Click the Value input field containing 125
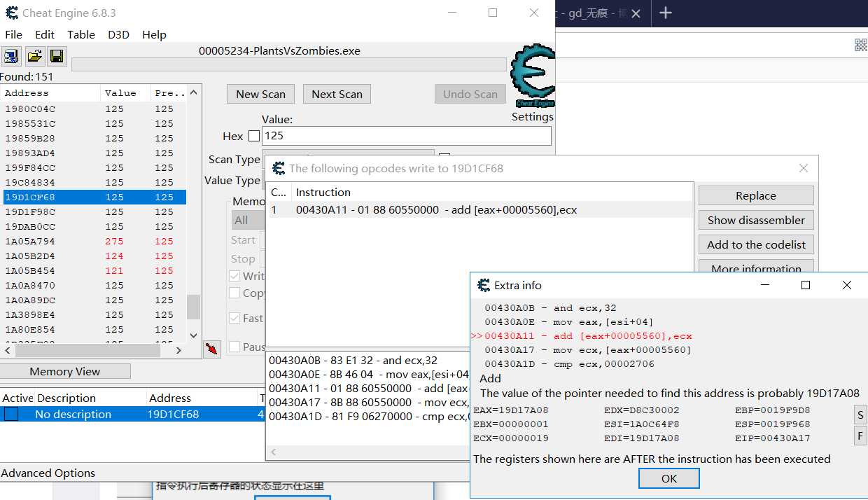 click(x=406, y=136)
